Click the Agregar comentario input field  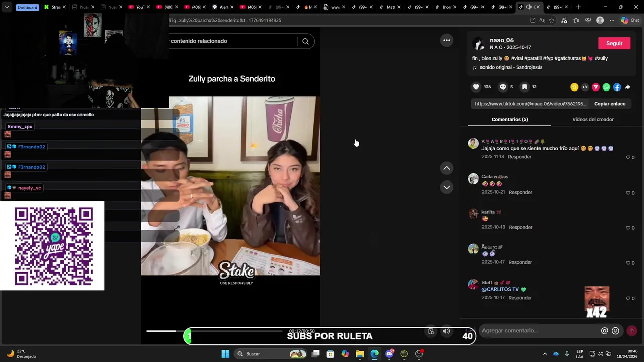click(x=538, y=331)
